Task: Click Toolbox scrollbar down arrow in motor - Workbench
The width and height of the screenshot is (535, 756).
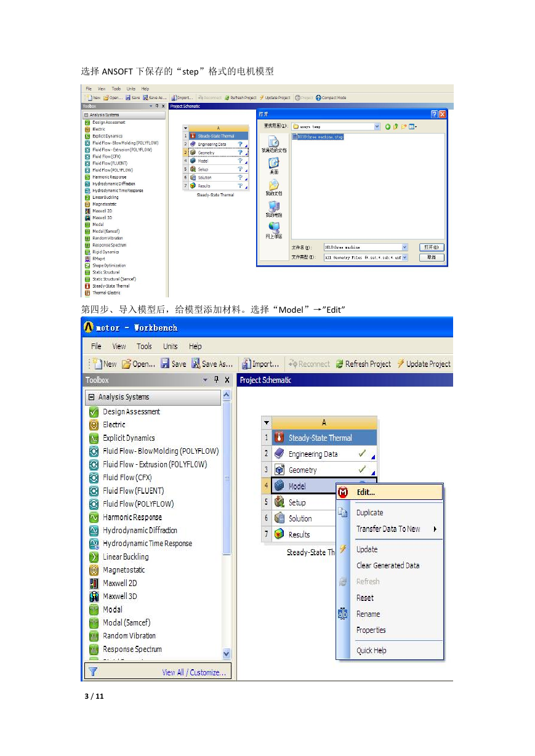Action: (226, 654)
